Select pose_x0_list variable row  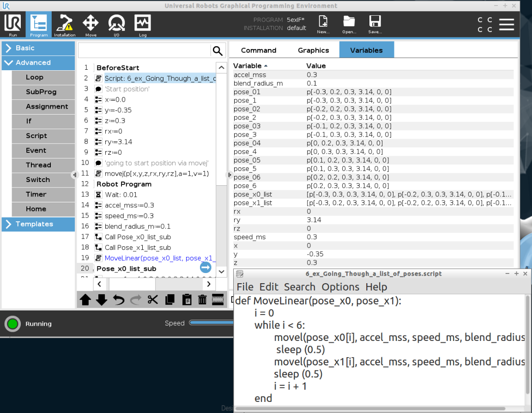point(373,194)
